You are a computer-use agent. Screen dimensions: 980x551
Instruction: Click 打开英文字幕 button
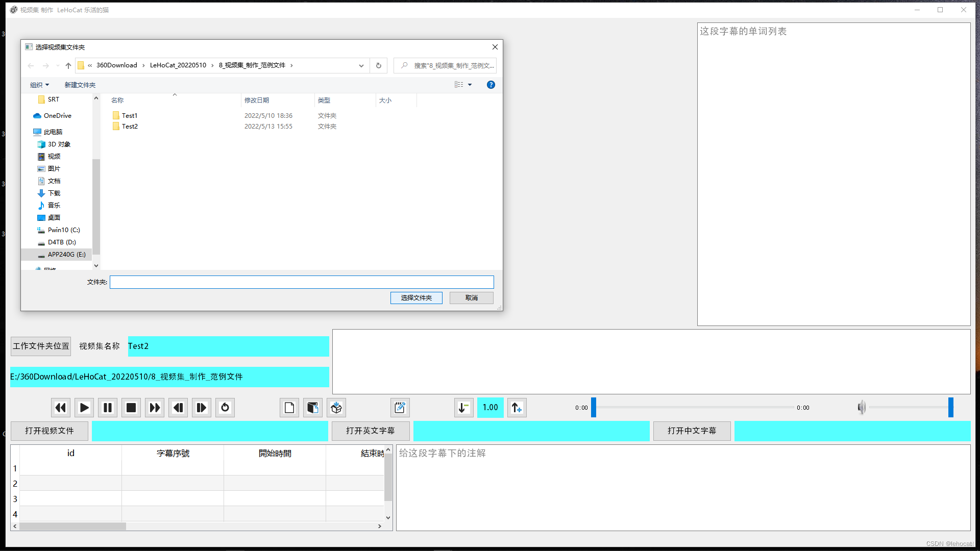click(370, 431)
